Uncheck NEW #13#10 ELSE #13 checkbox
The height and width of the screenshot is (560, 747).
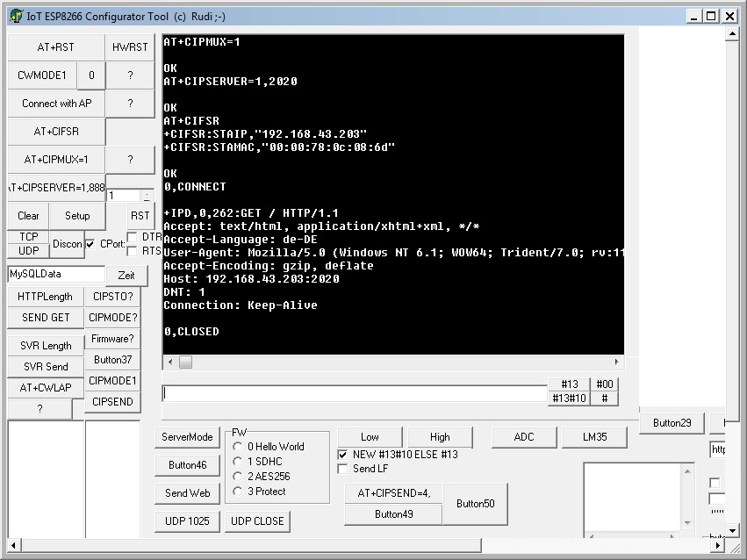[x=342, y=455]
